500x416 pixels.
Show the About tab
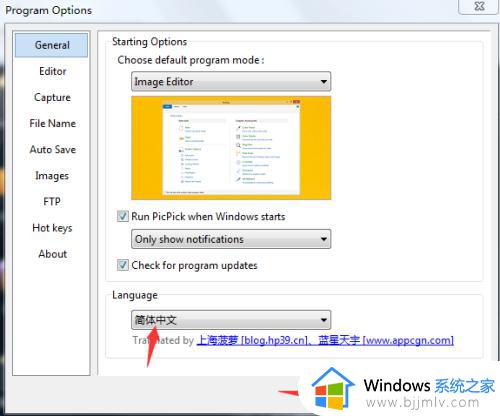[x=52, y=254]
